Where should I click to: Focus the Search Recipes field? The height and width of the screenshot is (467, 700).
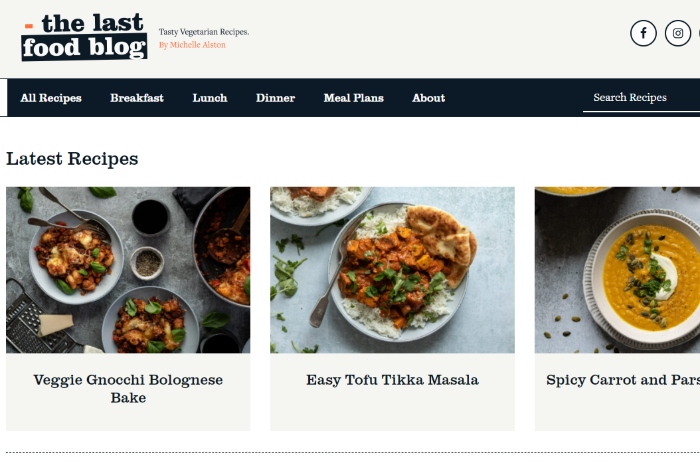point(640,98)
